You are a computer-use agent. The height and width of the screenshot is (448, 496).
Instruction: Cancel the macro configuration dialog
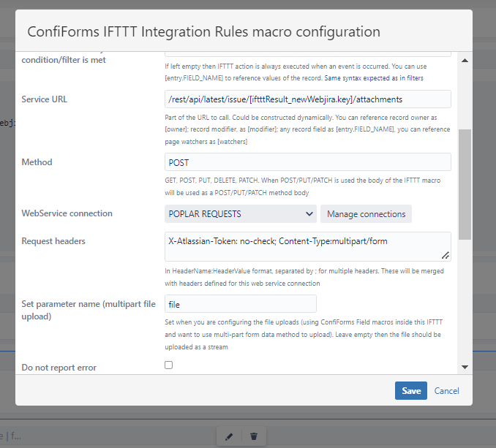coord(446,391)
